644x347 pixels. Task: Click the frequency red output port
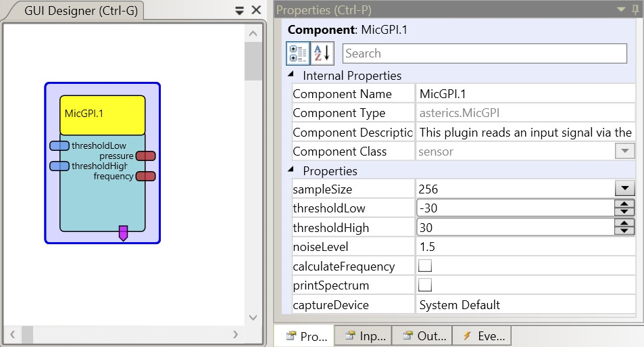pyautogui.click(x=145, y=177)
